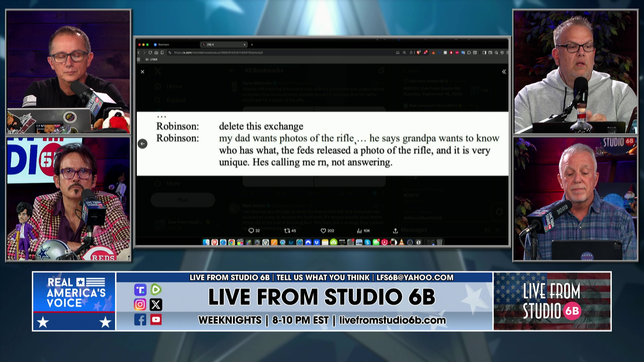
Task: Like the post showing 202 likes
Action: pos(327,231)
